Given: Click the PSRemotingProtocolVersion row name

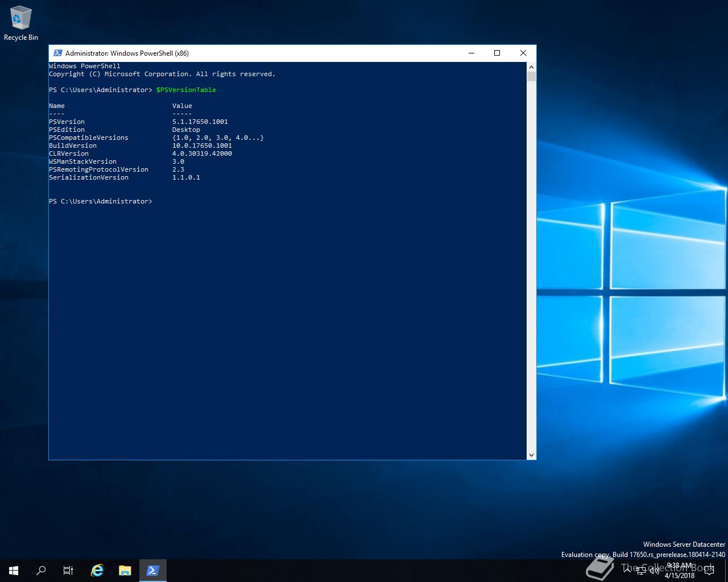Looking at the screenshot, I should point(98,169).
